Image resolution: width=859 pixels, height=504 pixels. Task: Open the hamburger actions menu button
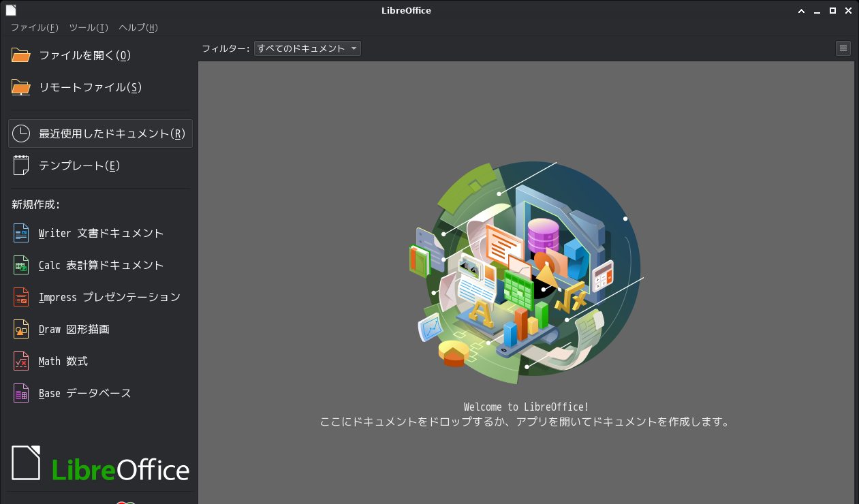pyautogui.click(x=843, y=48)
